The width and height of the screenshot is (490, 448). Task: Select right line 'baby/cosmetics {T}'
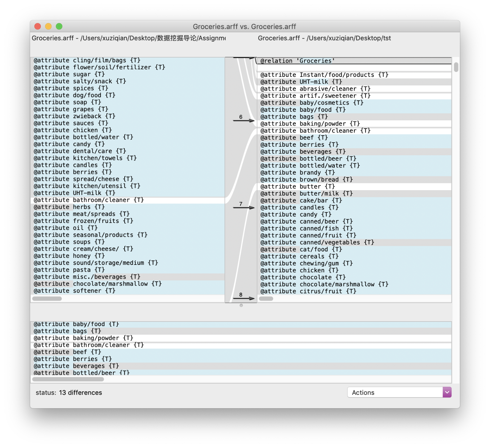[354, 103]
